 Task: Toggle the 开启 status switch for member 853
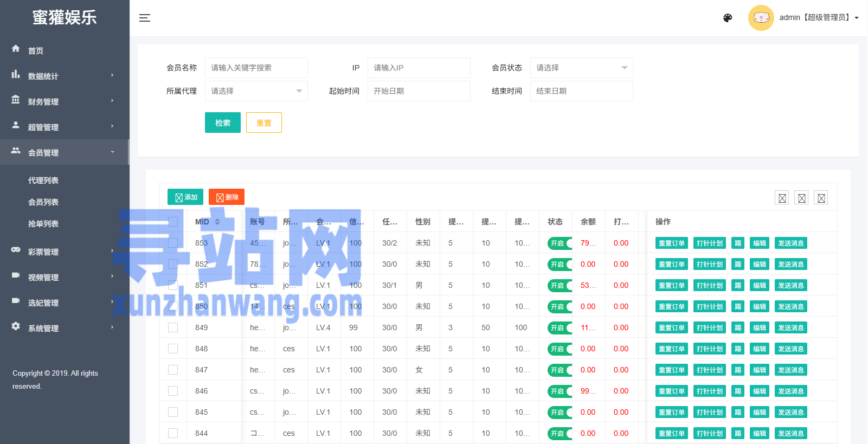point(560,243)
